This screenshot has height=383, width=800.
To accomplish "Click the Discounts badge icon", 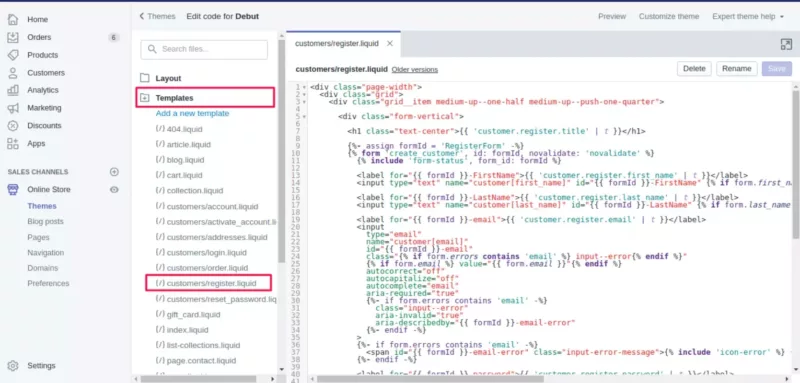I will (13, 125).
